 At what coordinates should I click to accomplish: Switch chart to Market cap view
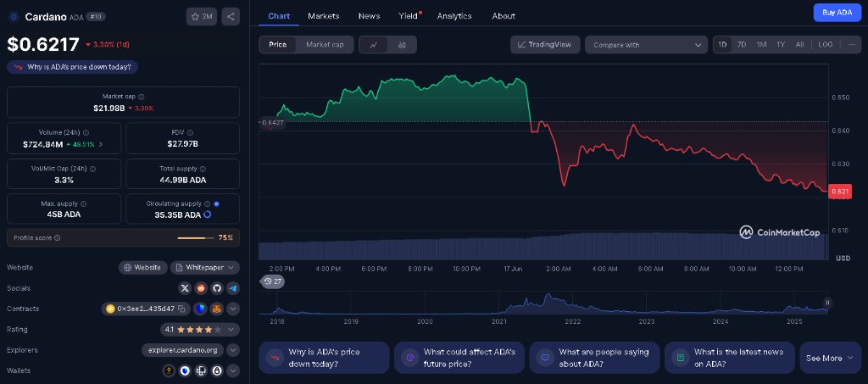point(325,45)
